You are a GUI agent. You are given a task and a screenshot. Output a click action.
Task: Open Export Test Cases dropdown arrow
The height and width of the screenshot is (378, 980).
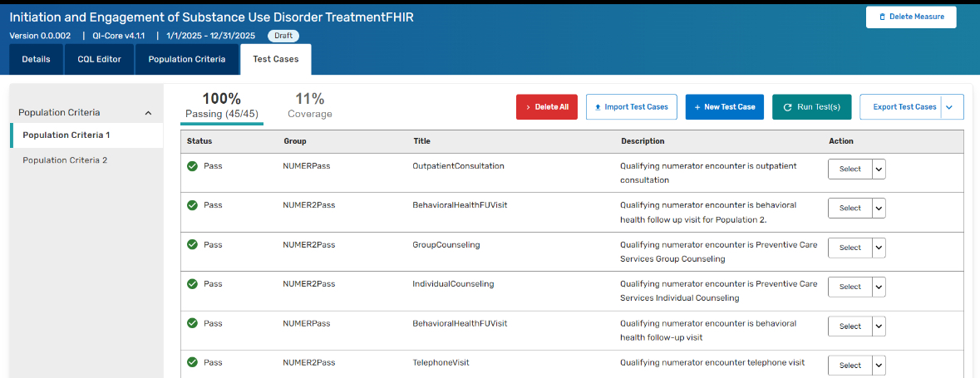click(949, 107)
